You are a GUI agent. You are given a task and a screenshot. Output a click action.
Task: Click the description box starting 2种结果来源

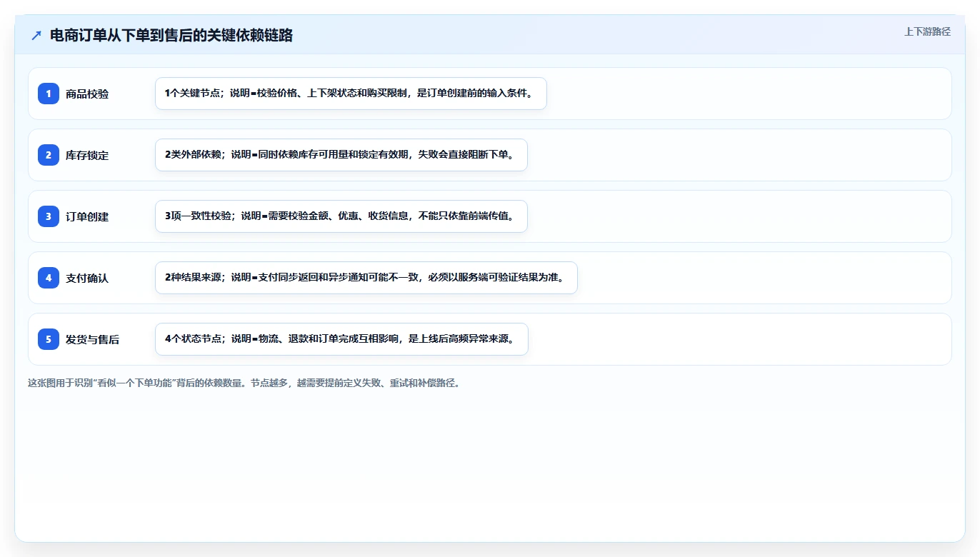click(366, 278)
